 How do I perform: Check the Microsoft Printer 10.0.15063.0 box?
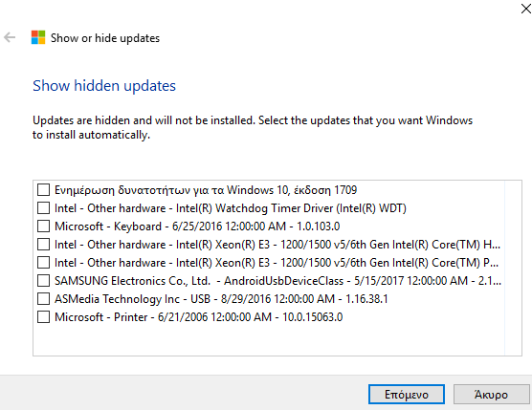pyautogui.click(x=43, y=317)
